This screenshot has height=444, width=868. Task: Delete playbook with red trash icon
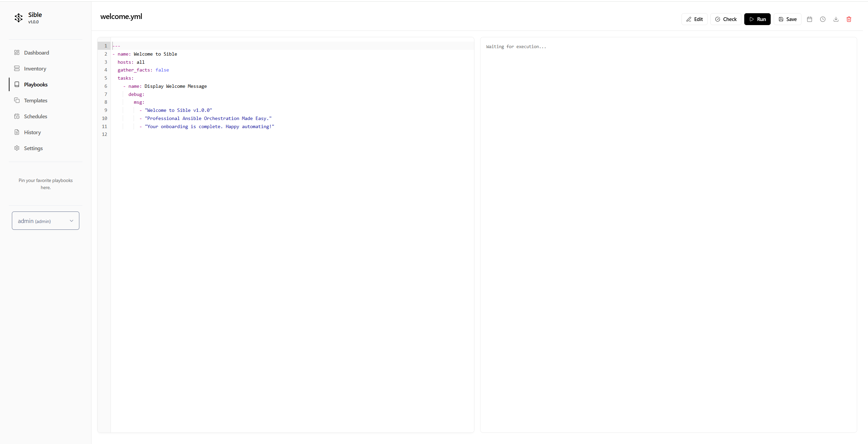click(x=849, y=19)
